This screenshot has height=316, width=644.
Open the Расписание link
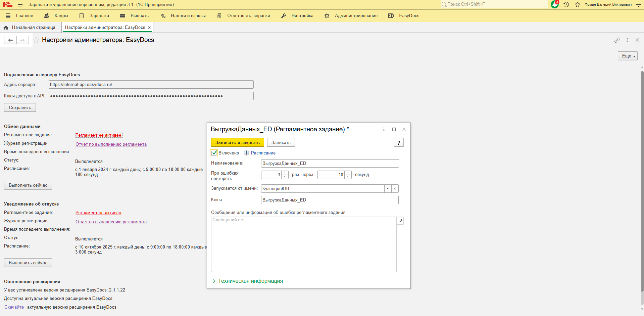pos(263,153)
